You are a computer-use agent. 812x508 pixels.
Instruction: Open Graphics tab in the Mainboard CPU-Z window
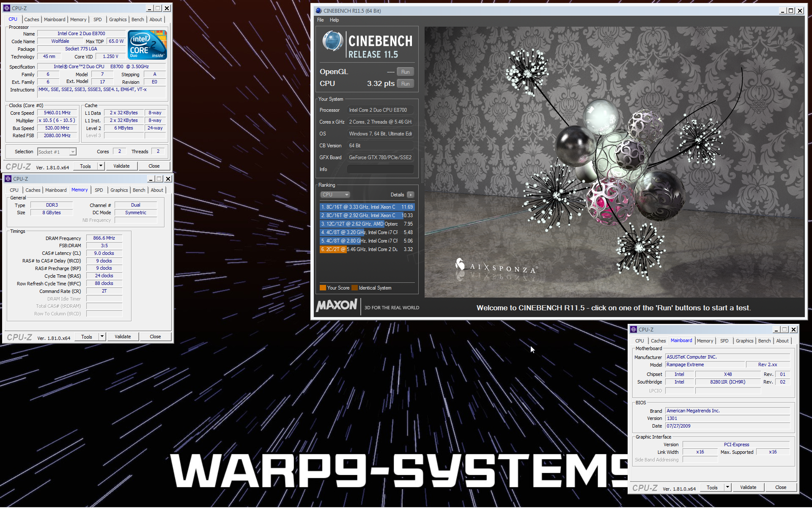(x=744, y=341)
